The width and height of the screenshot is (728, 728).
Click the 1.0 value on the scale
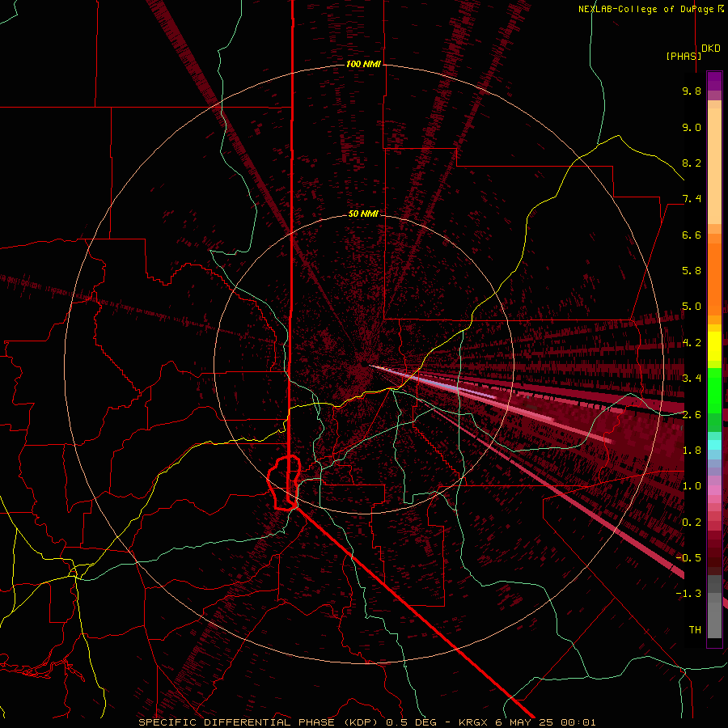tap(692, 486)
